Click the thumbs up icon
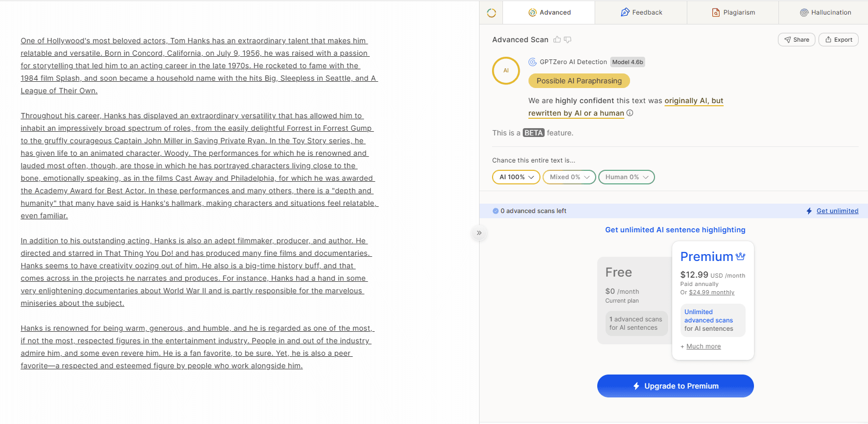 click(x=557, y=40)
